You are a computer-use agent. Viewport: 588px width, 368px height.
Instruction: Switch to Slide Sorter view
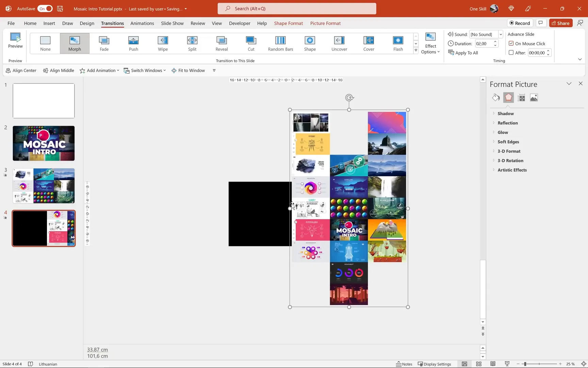[479, 364]
